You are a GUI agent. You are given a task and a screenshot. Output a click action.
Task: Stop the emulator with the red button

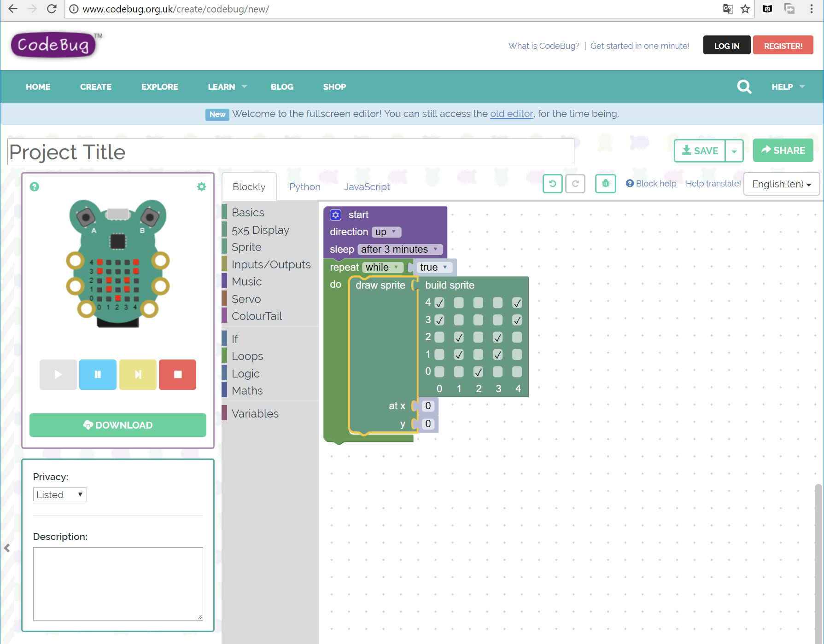click(x=177, y=375)
